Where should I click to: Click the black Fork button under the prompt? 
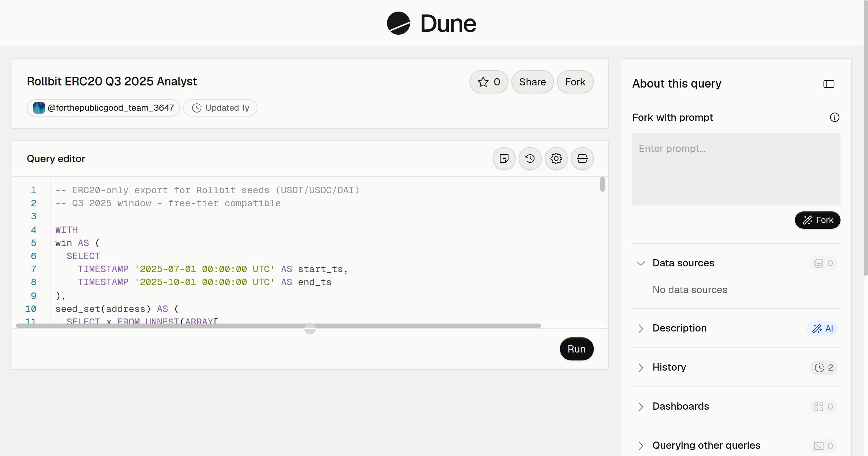[x=817, y=220]
